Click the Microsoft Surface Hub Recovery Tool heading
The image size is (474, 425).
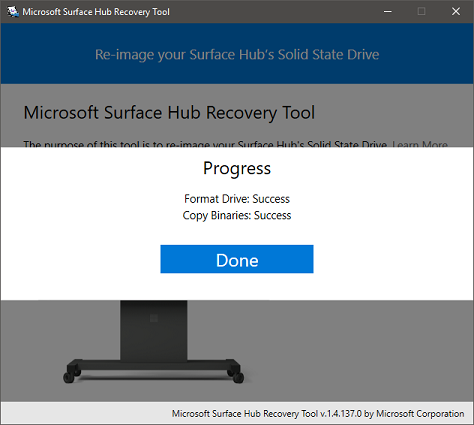[x=169, y=113]
